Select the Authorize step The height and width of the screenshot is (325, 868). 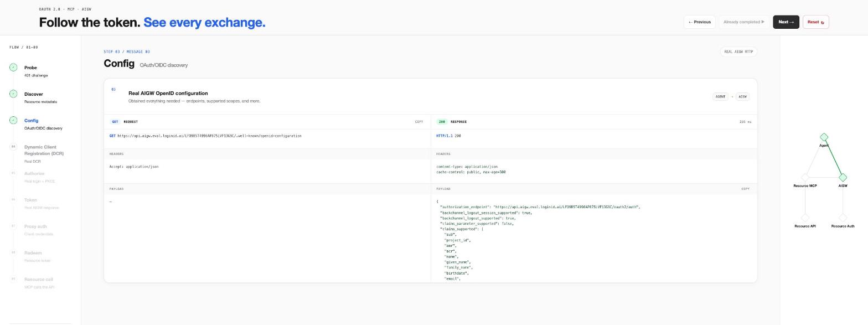coord(39,177)
